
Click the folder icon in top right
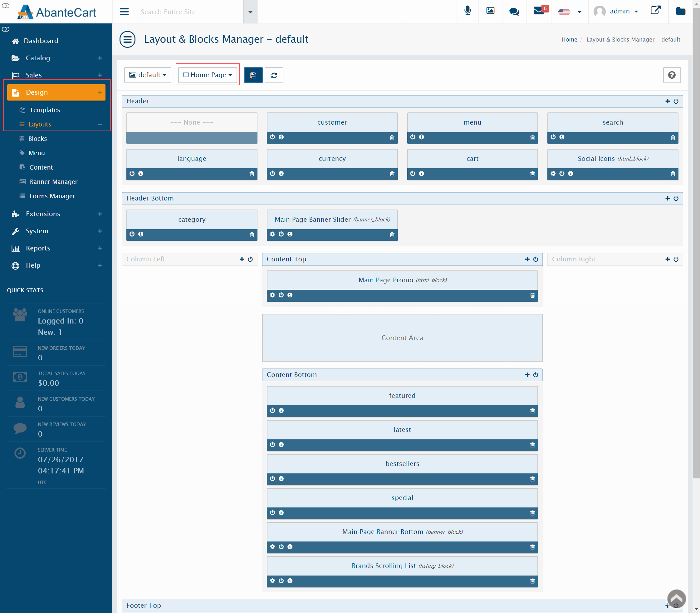(681, 11)
